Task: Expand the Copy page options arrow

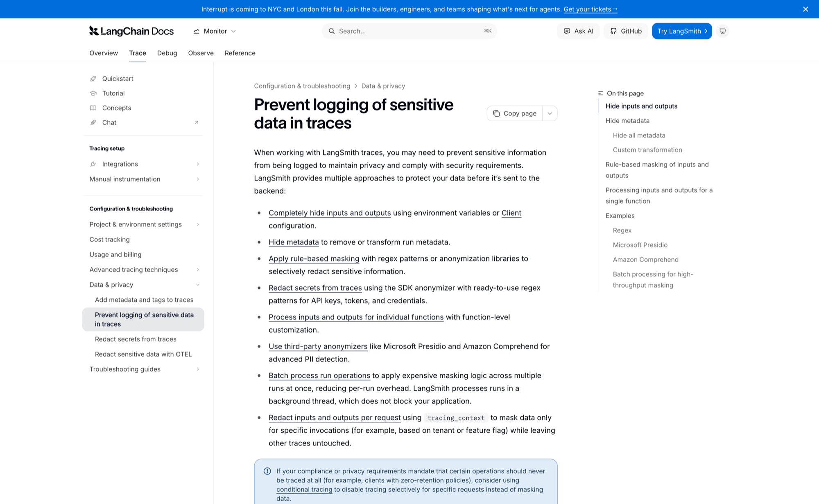Action: [550, 113]
